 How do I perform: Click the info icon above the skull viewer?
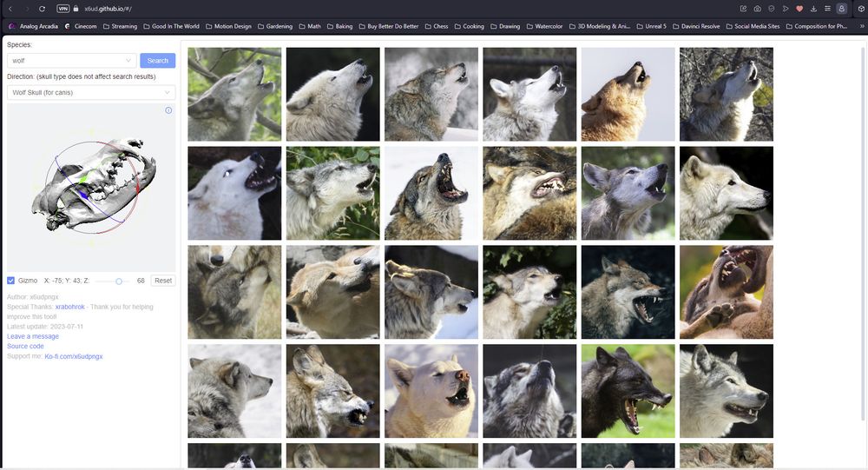pos(168,110)
